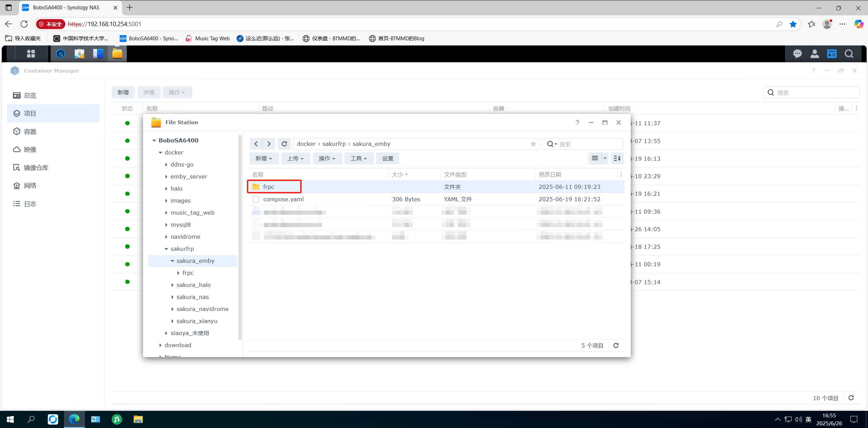Open DSM Main Menu grid icon

(31, 54)
